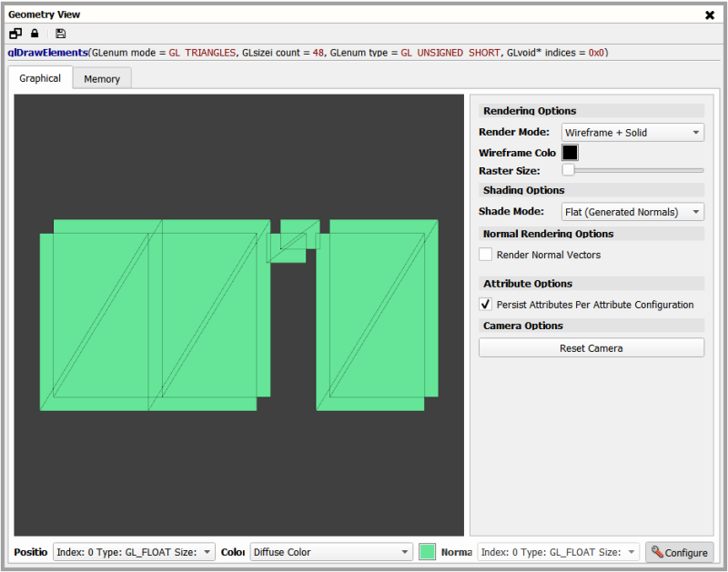
Task: Click the Raster Size slider handle
Action: click(x=568, y=170)
